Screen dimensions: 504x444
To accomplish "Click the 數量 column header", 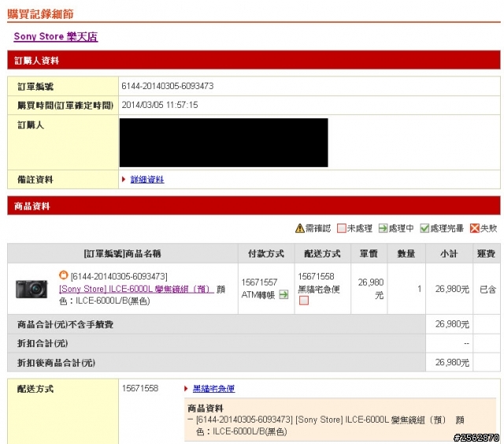I will (x=406, y=253).
